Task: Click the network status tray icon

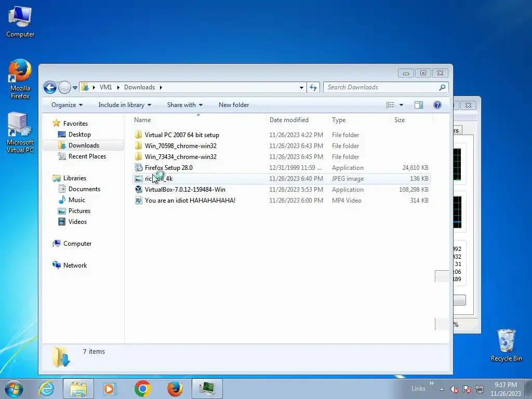Action: 480,390
